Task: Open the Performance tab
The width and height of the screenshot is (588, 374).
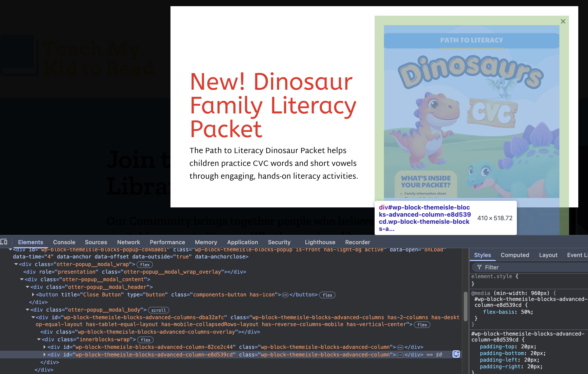Action: pos(167,242)
